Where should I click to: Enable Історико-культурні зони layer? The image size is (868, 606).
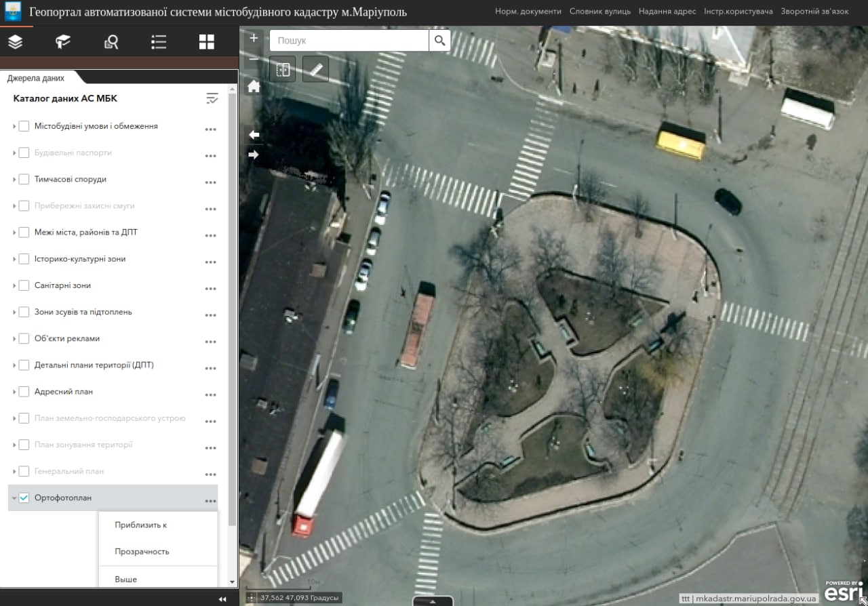tap(24, 259)
